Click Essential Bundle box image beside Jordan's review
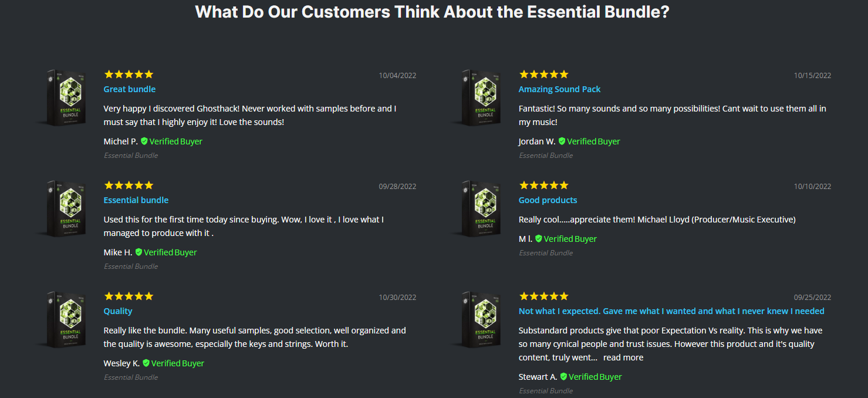868x398 pixels. click(482, 97)
